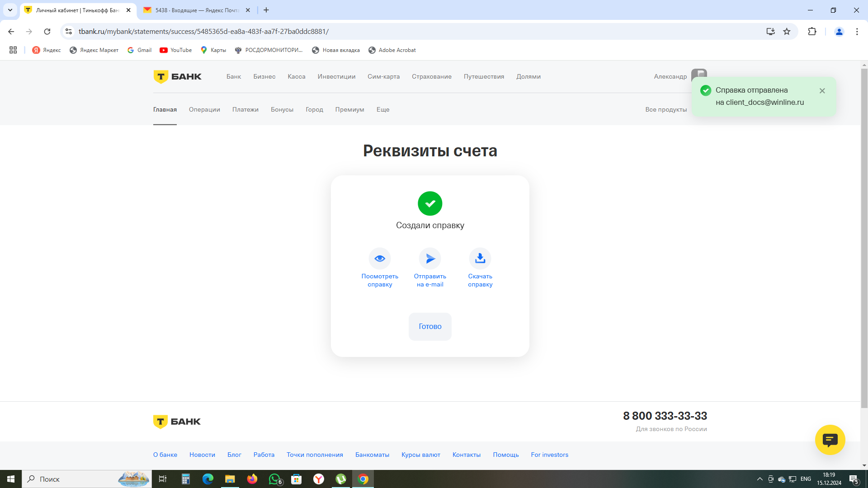Open WhatsApp from the taskbar
The image size is (868, 488).
click(274, 479)
